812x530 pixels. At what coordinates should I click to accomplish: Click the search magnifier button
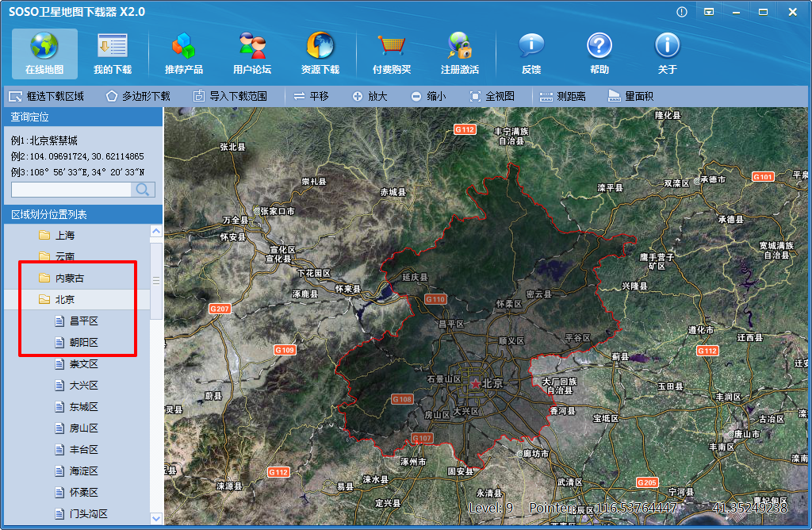tap(143, 190)
